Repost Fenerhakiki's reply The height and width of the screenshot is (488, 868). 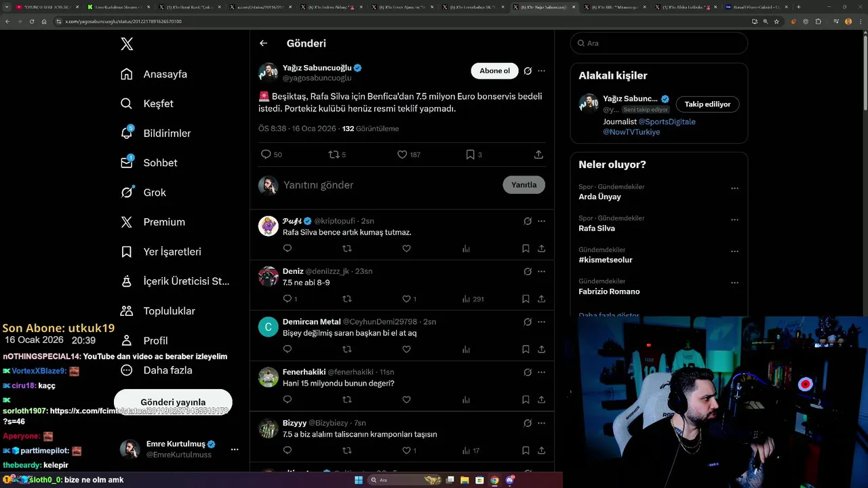[x=347, y=400]
